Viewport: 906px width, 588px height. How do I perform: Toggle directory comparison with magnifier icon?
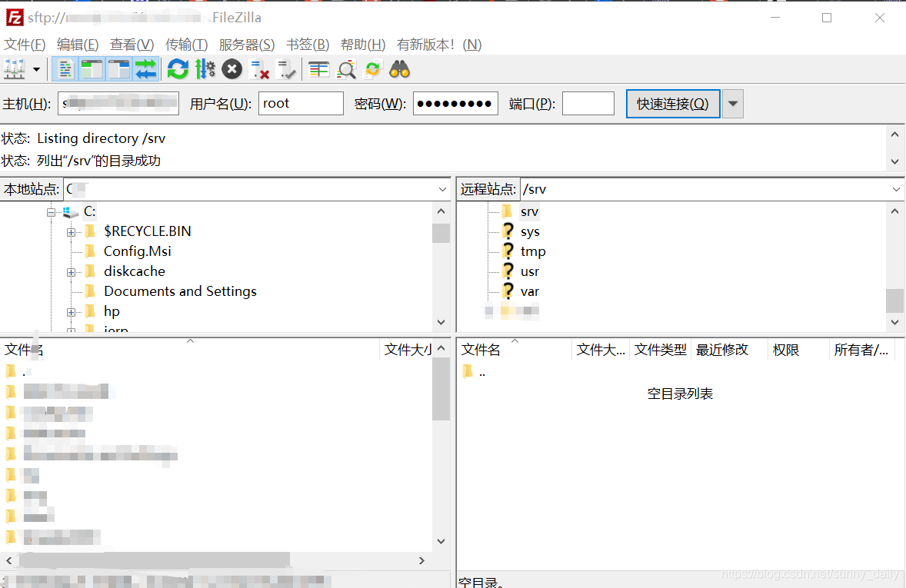(x=346, y=70)
